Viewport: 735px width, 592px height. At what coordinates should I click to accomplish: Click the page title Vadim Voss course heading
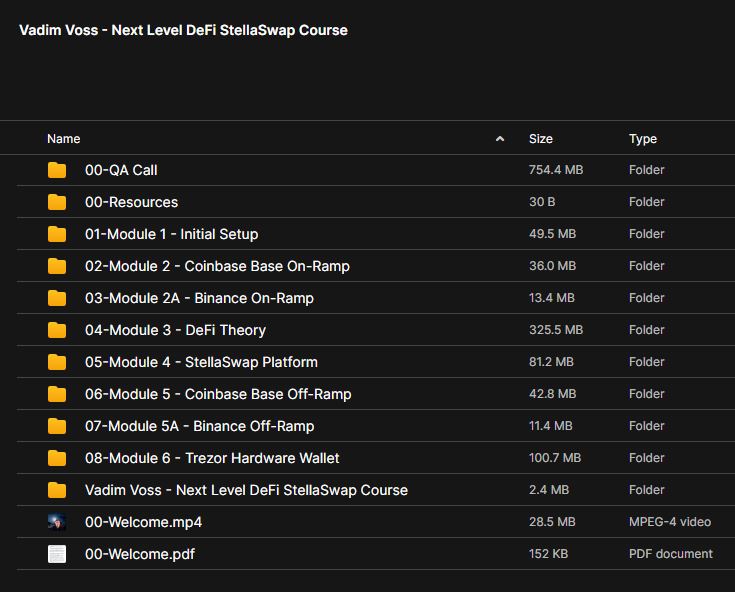(183, 30)
